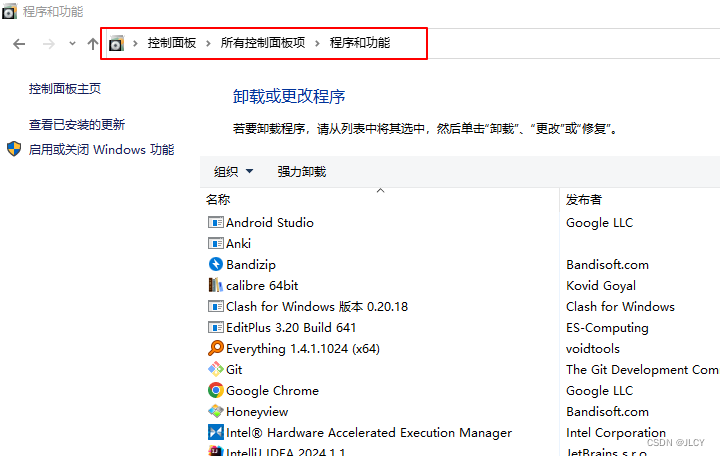
Task: Click publisher Bandisoft.com in Honeyview row
Action: click(608, 412)
